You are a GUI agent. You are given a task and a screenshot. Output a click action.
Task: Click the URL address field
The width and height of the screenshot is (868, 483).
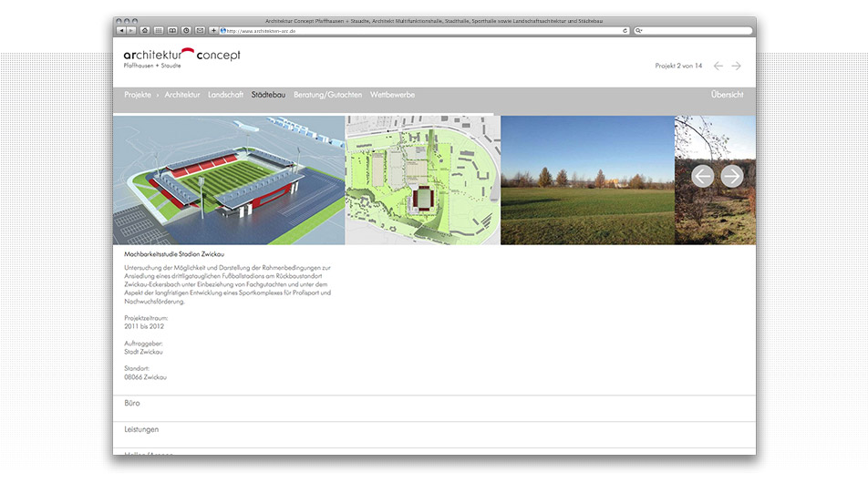pos(410,30)
